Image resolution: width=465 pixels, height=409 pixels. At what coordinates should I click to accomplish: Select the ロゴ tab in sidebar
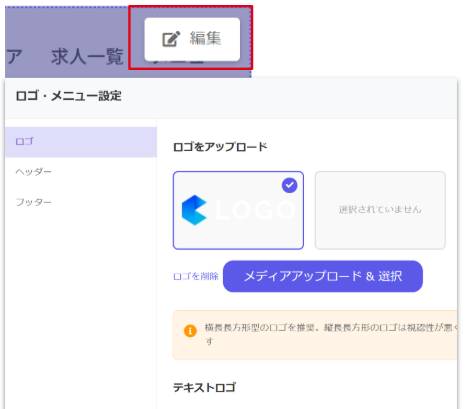point(81,142)
